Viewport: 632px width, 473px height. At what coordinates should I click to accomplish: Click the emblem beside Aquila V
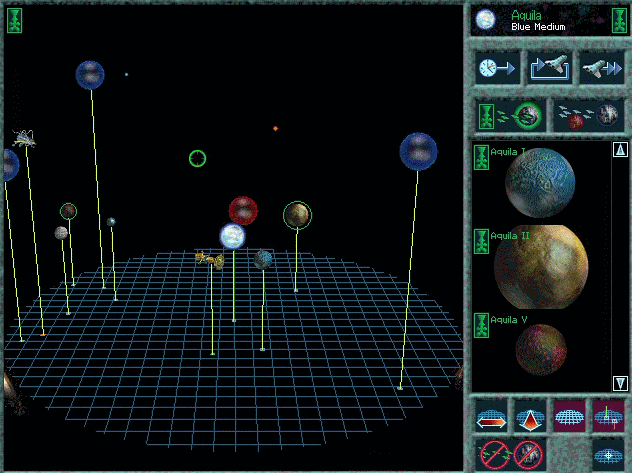click(x=481, y=326)
